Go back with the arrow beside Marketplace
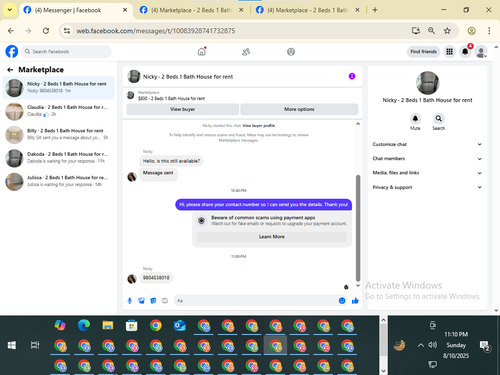The width and height of the screenshot is (500, 375). (10, 70)
